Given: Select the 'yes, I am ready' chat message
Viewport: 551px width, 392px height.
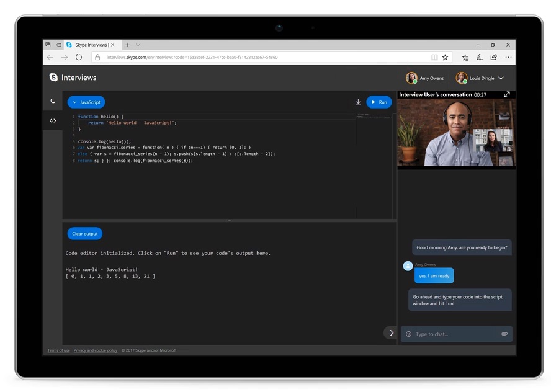Looking at the screenshot, I should tap(434, 276).
